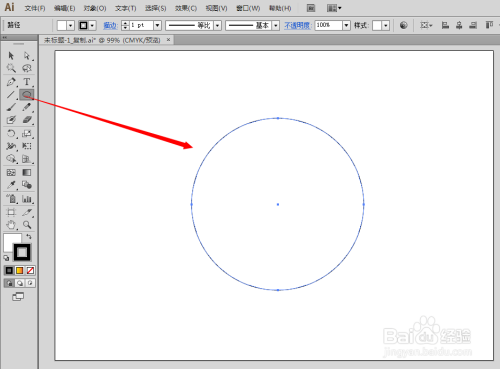Select the Ellipse tool

27,95
